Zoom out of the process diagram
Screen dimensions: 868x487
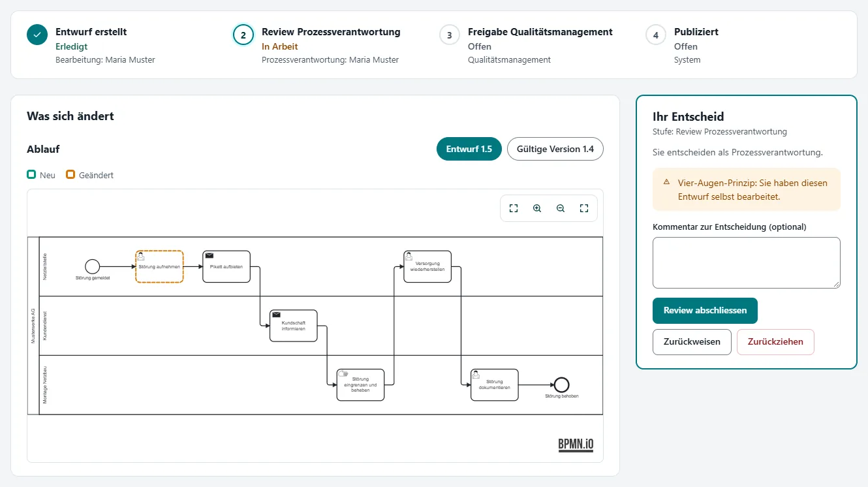tap(561, 208)
